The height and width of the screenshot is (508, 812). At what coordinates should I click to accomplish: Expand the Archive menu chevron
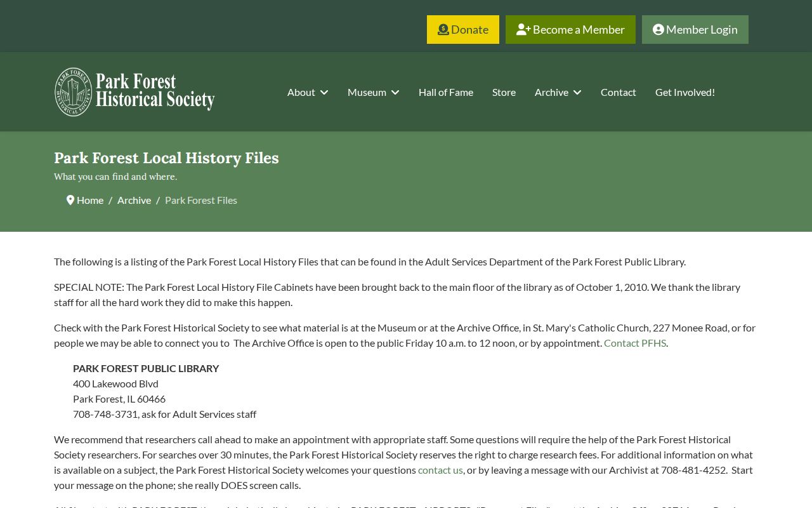[577, 93]
